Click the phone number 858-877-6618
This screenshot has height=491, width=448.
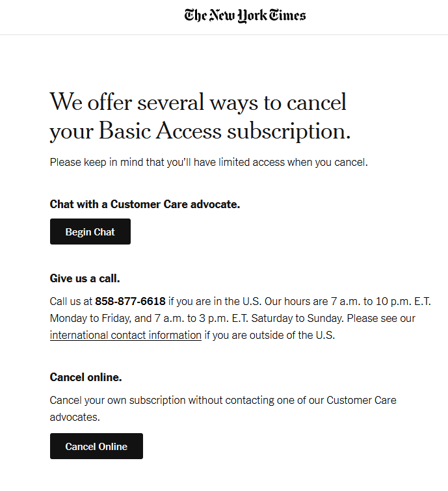click(130, 301)
